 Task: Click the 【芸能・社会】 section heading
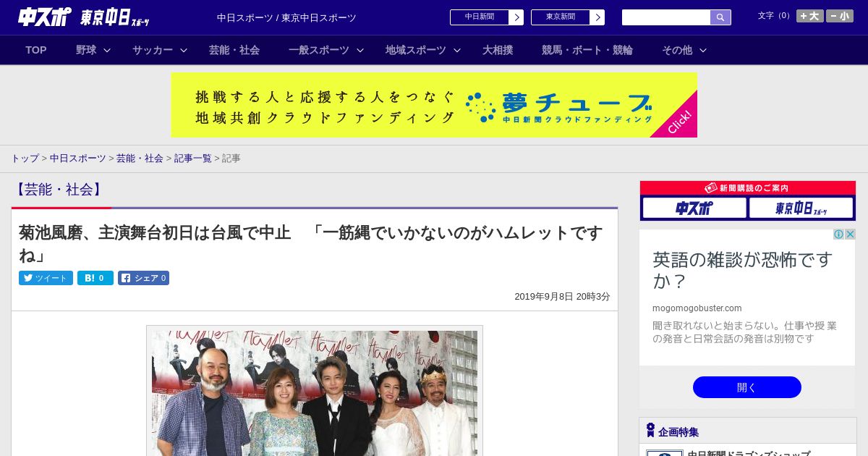(59, 190)
